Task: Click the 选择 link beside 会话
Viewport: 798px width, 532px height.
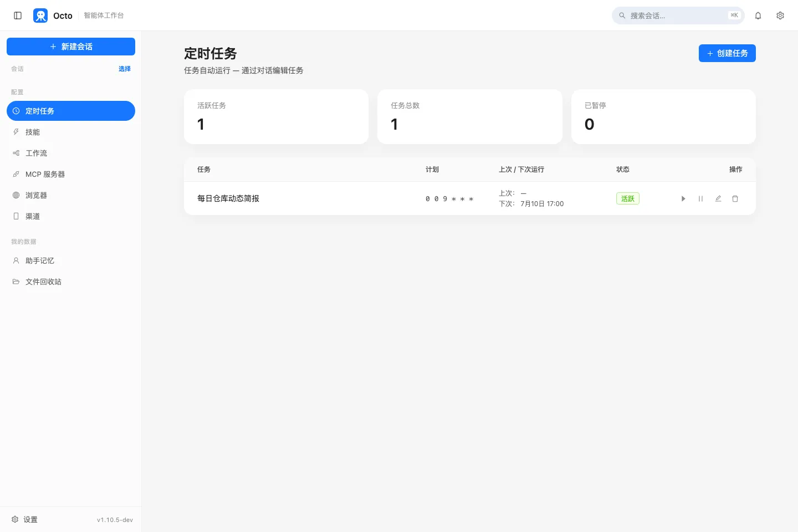Action: [x=125, y=69]
